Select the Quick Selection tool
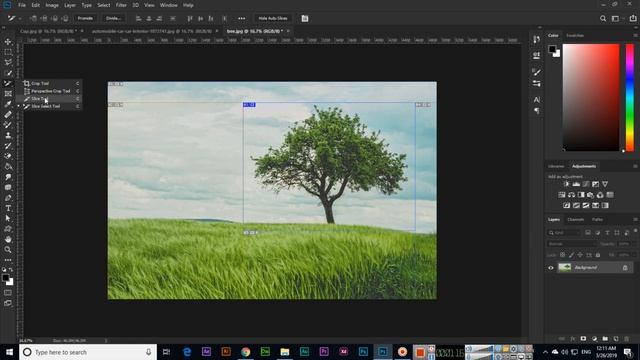 pos(8,73)
